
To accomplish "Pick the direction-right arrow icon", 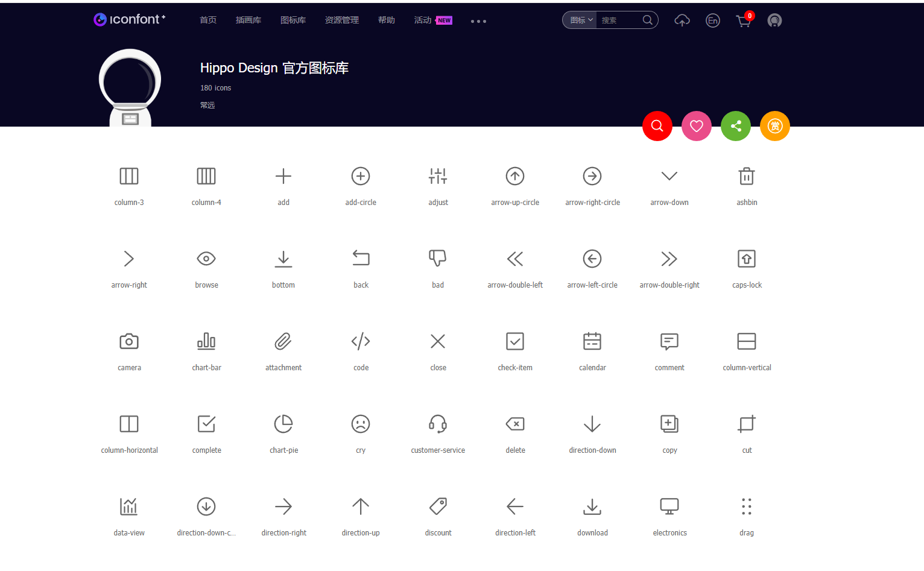I will tap(283, 506).
